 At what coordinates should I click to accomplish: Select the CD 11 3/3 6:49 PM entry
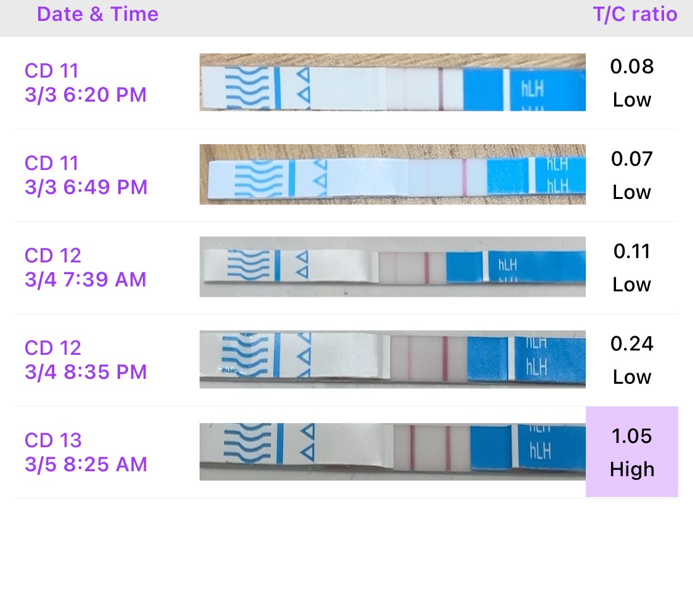[x=86, y=175]
